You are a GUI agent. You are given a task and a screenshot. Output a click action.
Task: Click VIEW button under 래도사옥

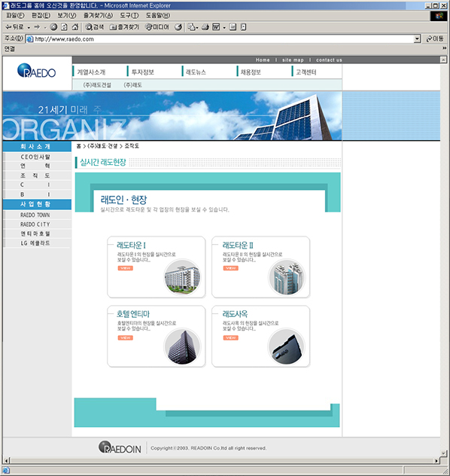point(231,337)
